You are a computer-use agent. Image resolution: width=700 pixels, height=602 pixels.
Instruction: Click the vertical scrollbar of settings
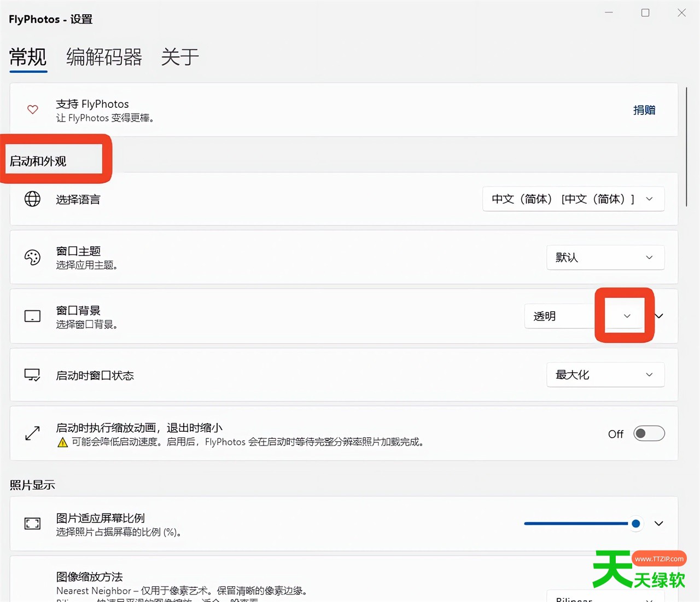point(686,147)
